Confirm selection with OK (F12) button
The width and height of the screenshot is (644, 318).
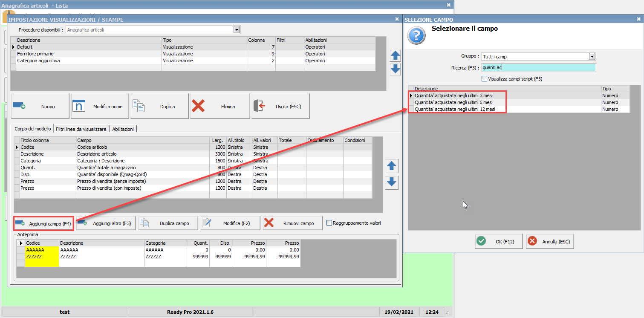(500, 242)
